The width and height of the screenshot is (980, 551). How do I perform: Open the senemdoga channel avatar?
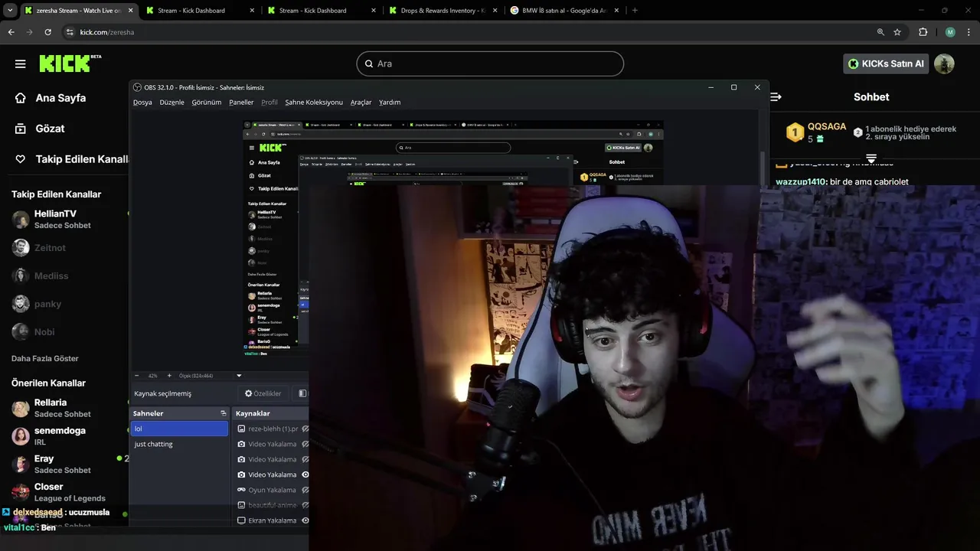point(21,436)
